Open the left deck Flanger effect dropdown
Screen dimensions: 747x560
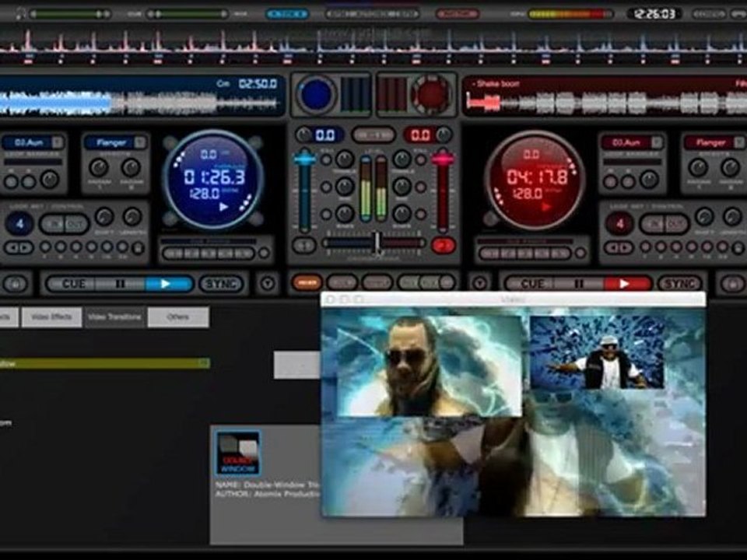coord(139,142)
